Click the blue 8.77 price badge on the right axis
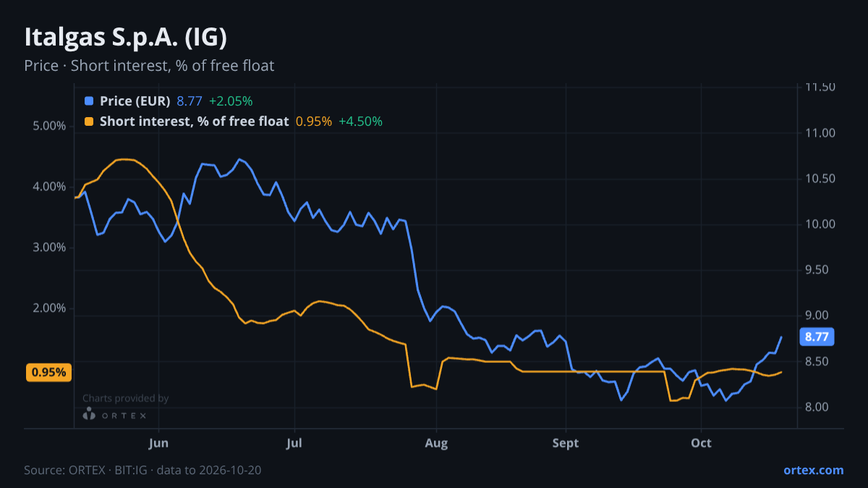The image size is (868, 488). pyautogui.click(x=817, y=337)
